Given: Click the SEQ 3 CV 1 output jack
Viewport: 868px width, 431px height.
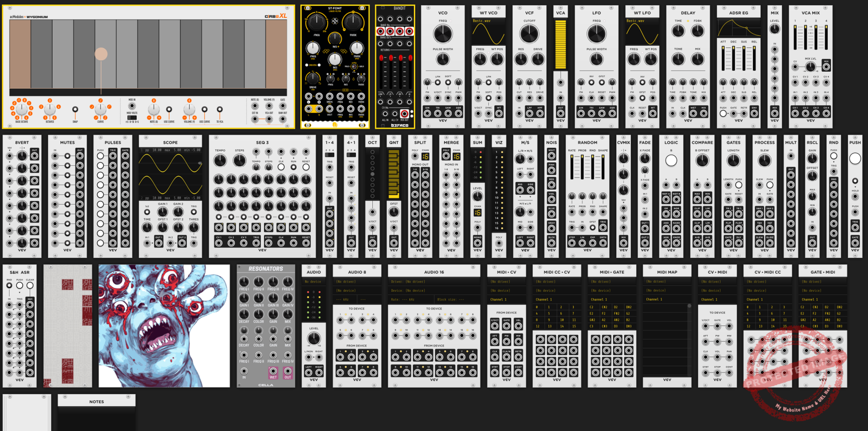Looking at the screenshot, I should [219, 243].
